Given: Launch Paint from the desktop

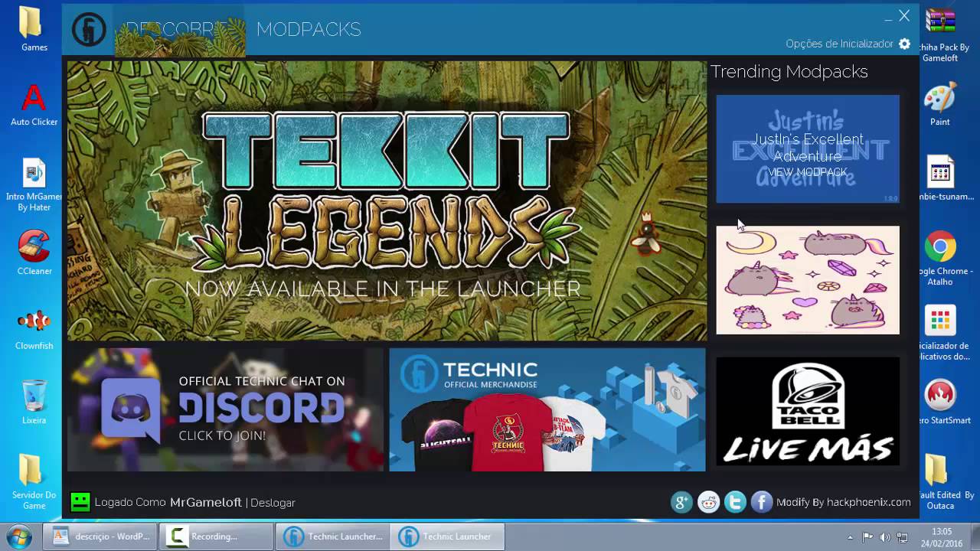Looking at the screenshot, I should pos(940,105).
